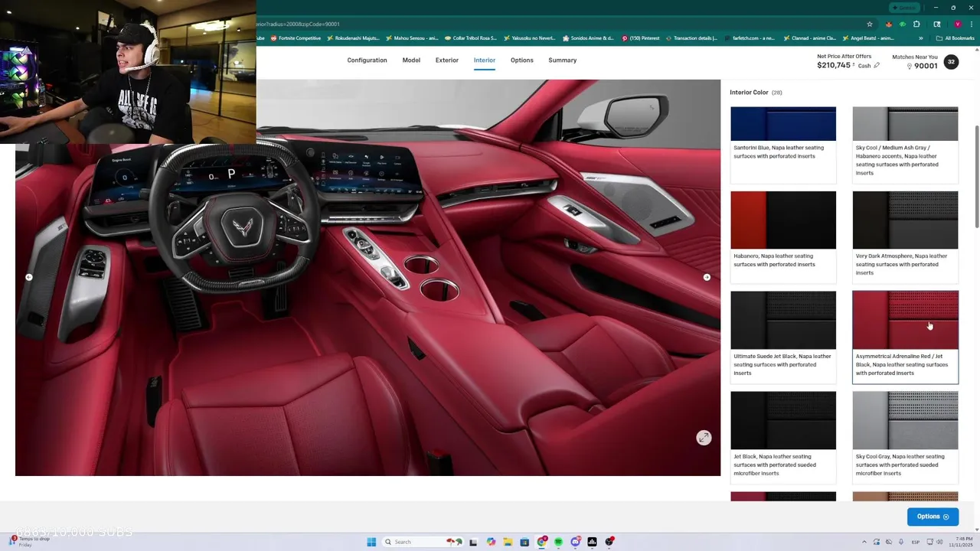Open the Sonidos Anime bookmark
The image size is (980, 551).
click(588, 38)
